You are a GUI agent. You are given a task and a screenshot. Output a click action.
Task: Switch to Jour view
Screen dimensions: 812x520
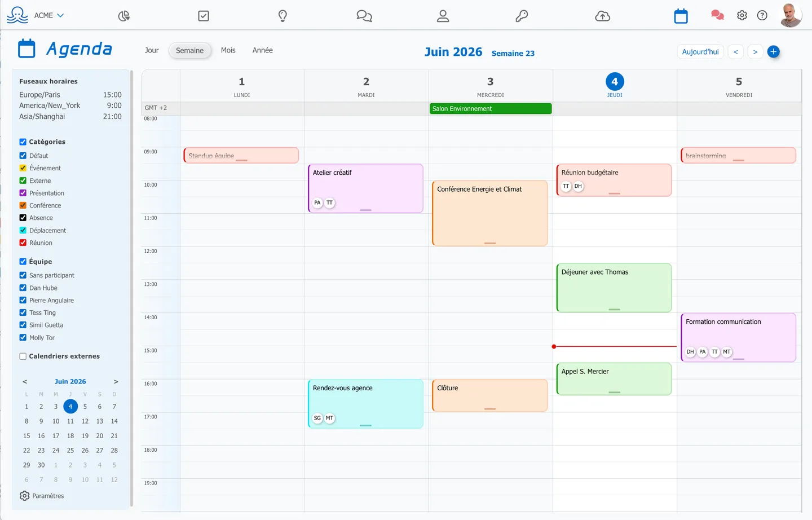click(x=152, y=50)
